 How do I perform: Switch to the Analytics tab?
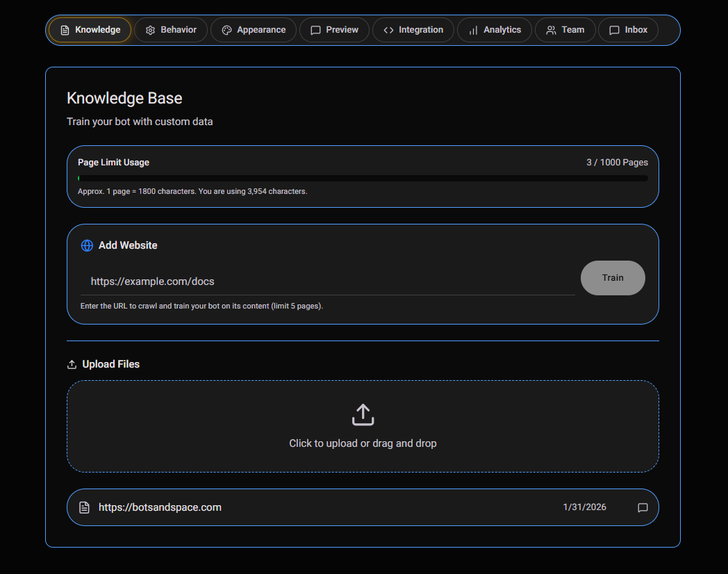pyautogui.click(x=495, y=29)
